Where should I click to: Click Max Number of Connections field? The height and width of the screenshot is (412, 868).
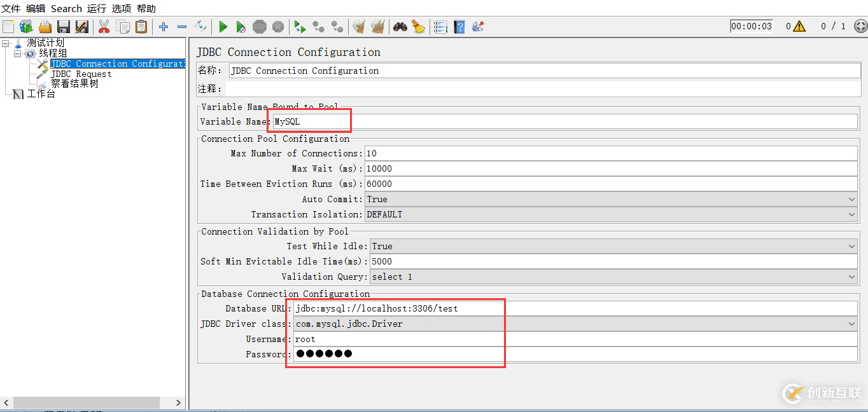611,153
